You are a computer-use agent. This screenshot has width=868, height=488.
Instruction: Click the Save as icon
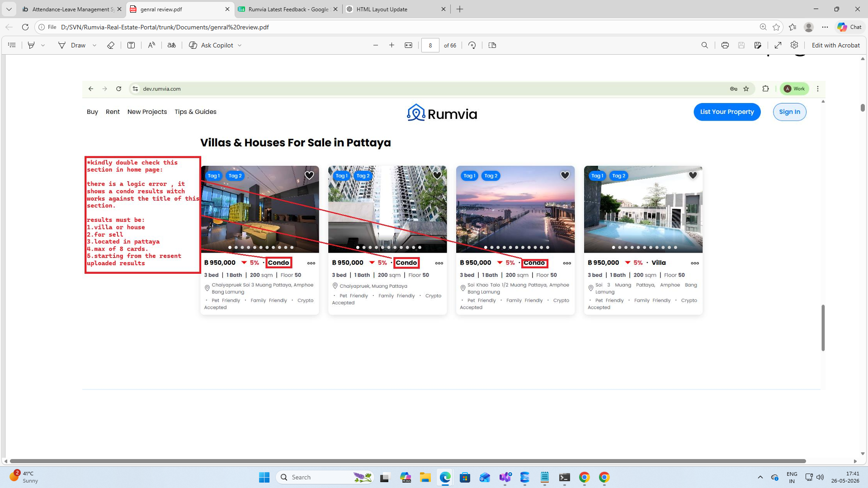[758, 45]
